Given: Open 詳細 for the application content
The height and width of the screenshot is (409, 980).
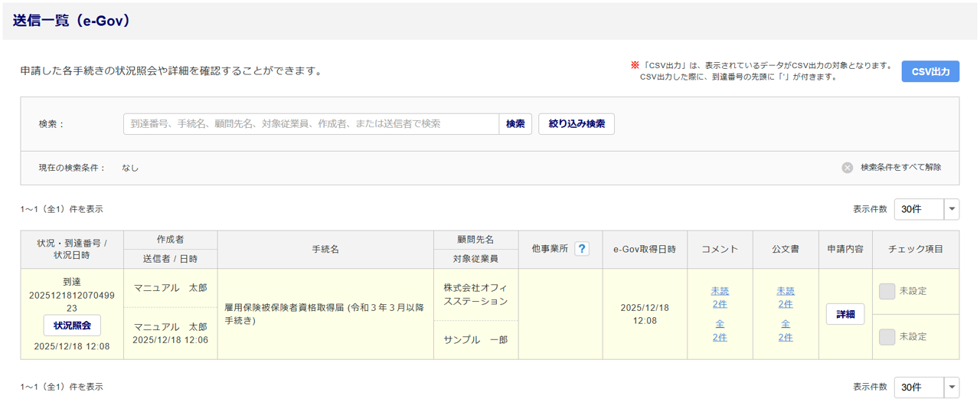Looking at the screenshot, I should [x=845, y=314].
